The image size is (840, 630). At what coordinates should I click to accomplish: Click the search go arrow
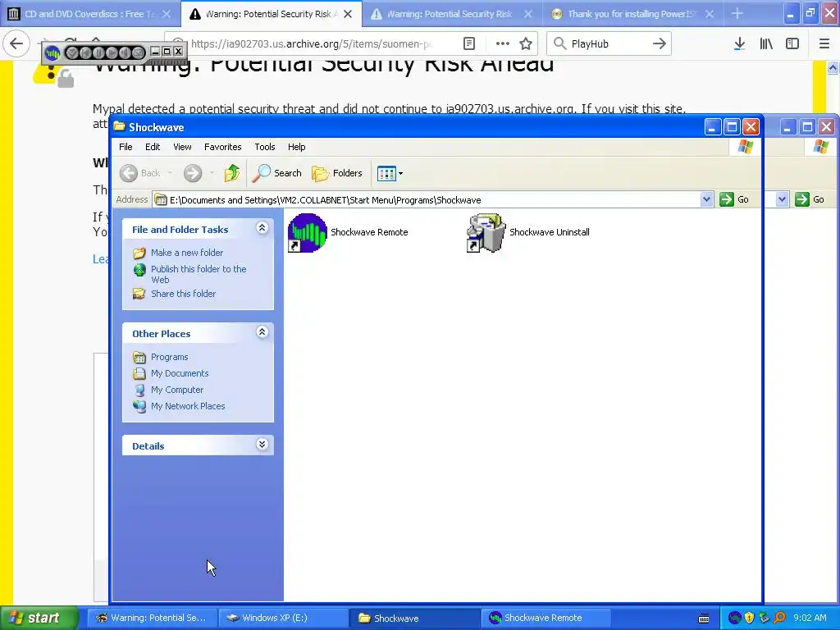[x=660, y=43]
